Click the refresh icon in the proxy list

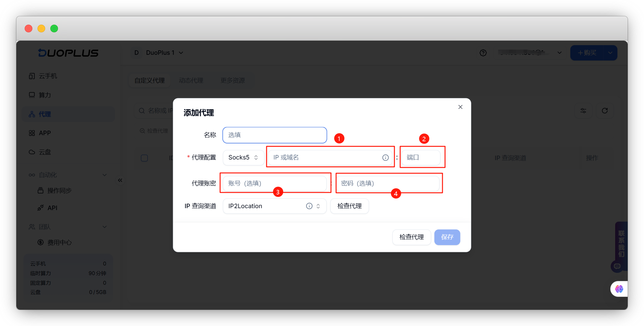coord(605,111)
